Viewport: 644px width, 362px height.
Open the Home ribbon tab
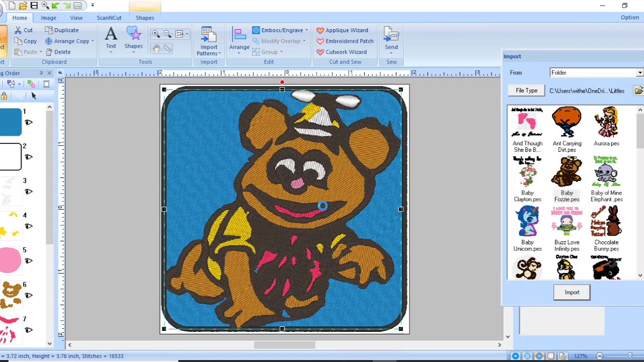[x=20, y=18]
